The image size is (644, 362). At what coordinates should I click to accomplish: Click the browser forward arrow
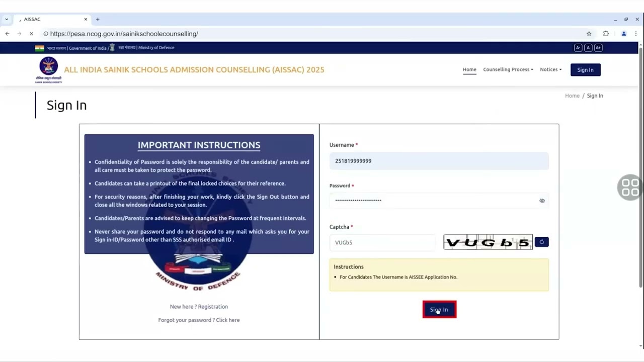coord(19,34)
